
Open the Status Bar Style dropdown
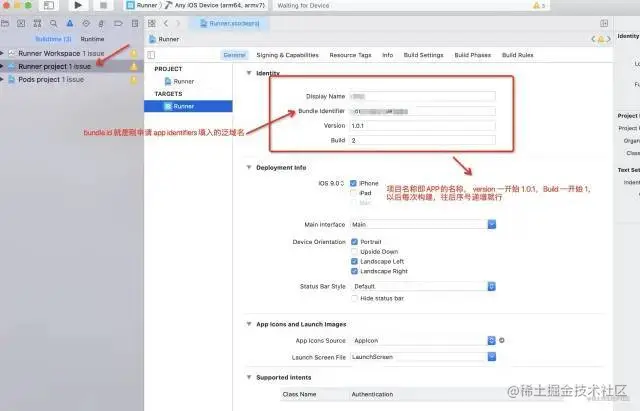492,287
